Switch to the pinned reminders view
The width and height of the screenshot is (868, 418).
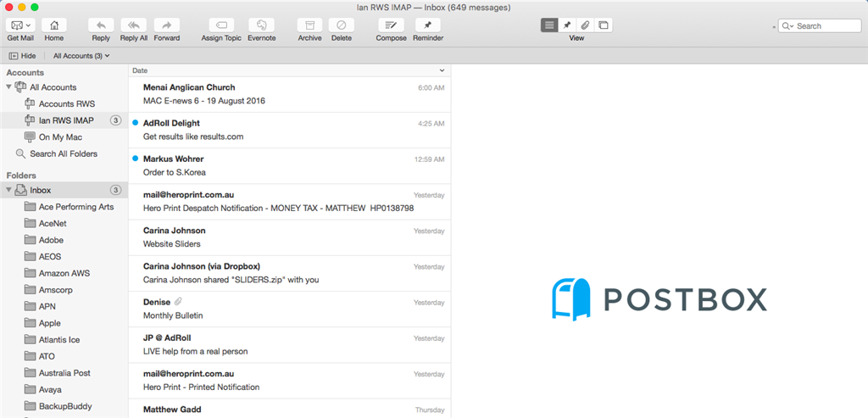point(567,25)
